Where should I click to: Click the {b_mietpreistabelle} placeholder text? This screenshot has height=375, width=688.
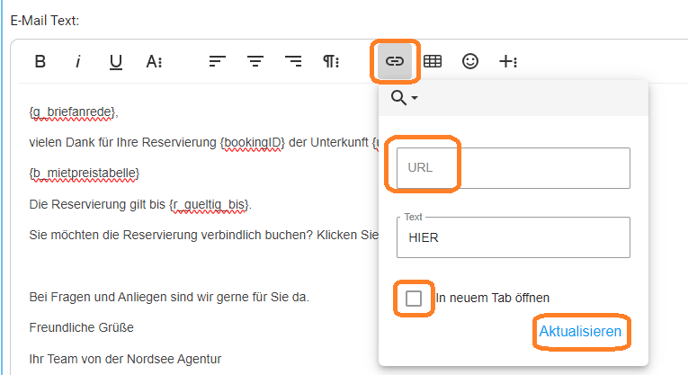84,173
